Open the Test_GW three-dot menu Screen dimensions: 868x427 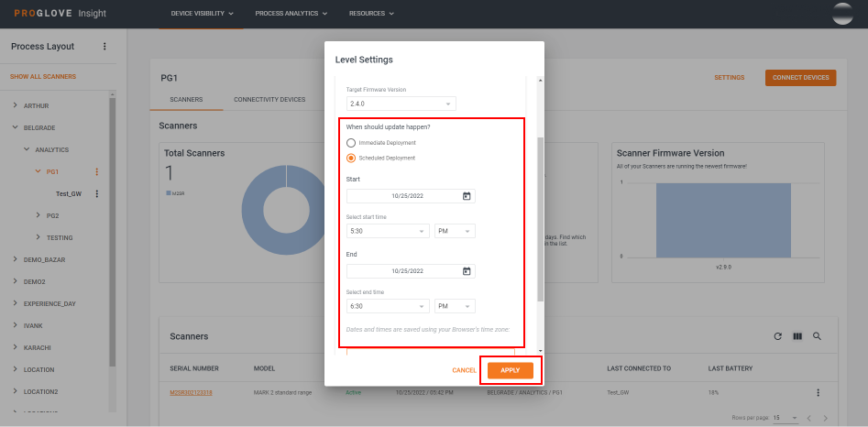97,193
